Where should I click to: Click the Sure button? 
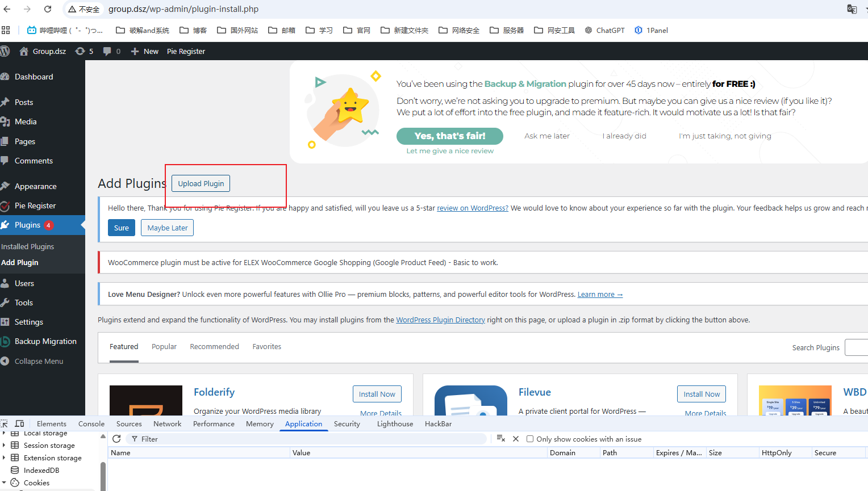tap(122, 228)
